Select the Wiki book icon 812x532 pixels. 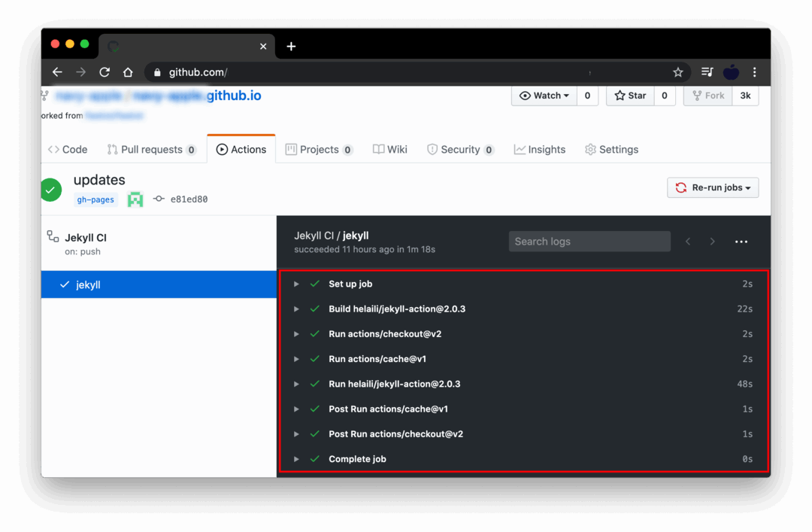click(x=380, y=149)
